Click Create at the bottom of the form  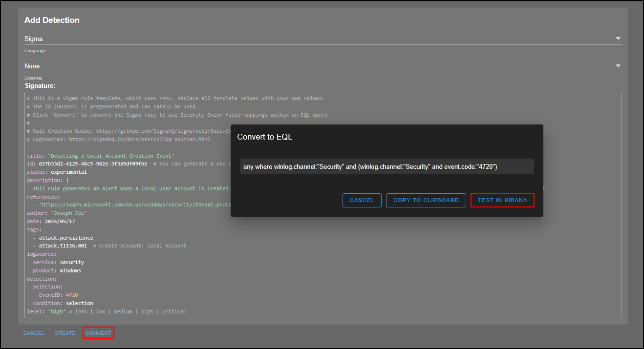pyautogui.click(x=65, y=333)
